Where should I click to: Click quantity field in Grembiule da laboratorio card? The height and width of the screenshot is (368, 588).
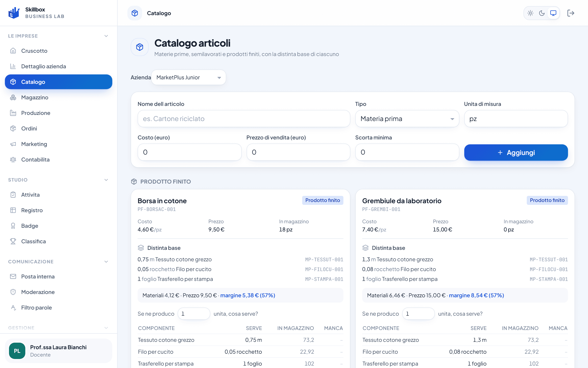tap(418, 314)
